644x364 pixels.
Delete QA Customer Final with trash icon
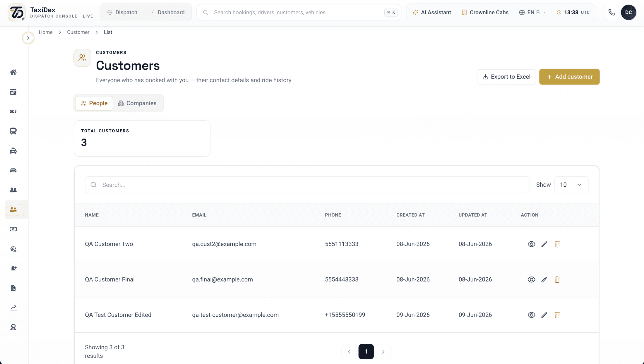[x=557, y=279]
